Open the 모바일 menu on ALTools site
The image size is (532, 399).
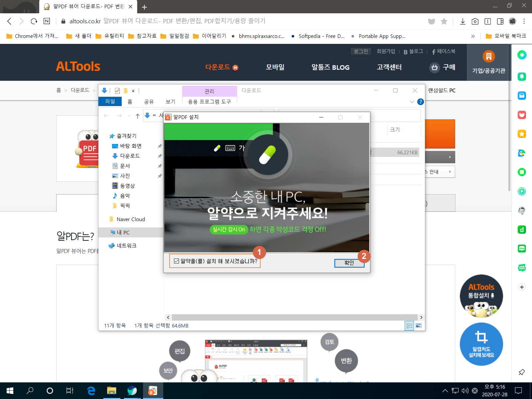click(275, 67)
